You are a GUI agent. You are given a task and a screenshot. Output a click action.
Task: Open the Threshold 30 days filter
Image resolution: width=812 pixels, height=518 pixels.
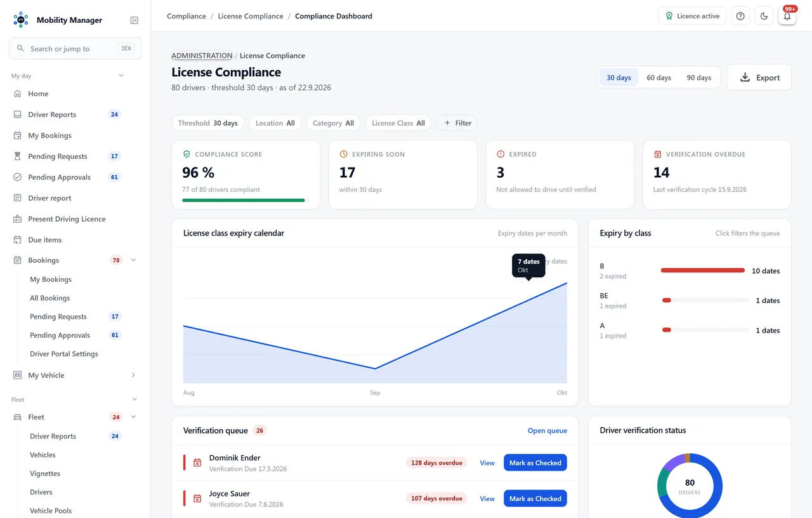click(207, 123)
